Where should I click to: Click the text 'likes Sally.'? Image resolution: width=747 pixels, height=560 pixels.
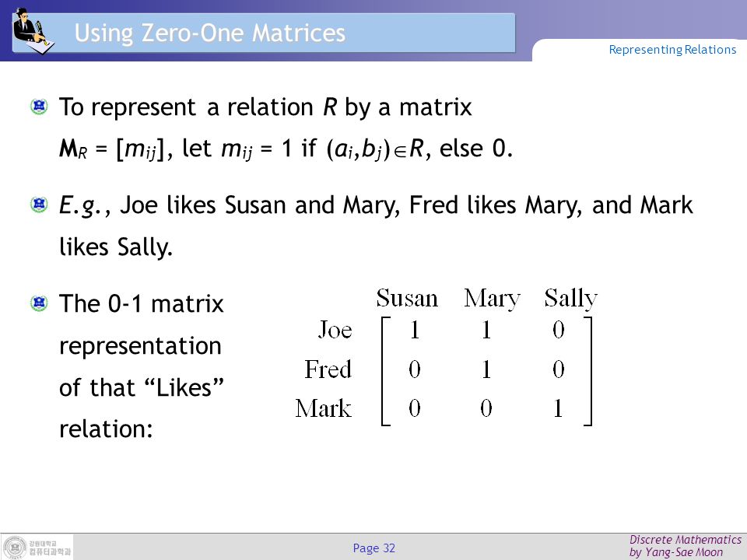pos(116,247)
